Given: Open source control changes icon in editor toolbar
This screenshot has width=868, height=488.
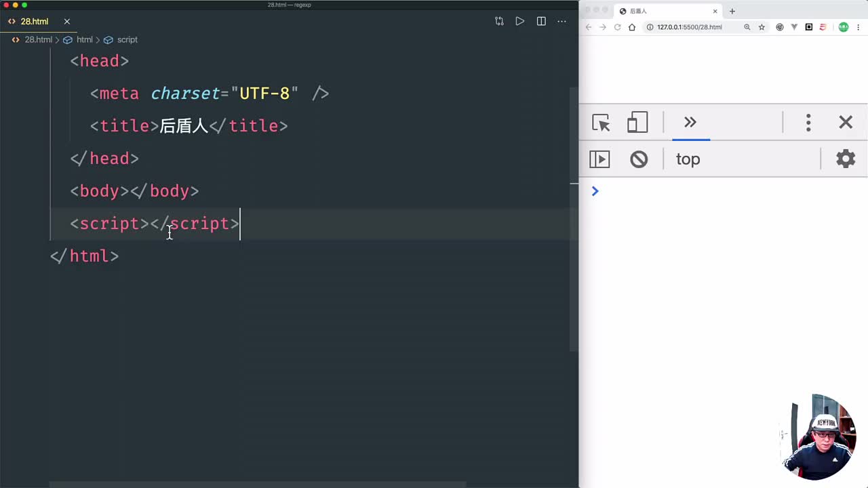Looking at the screenshot, I should point(499,21).
